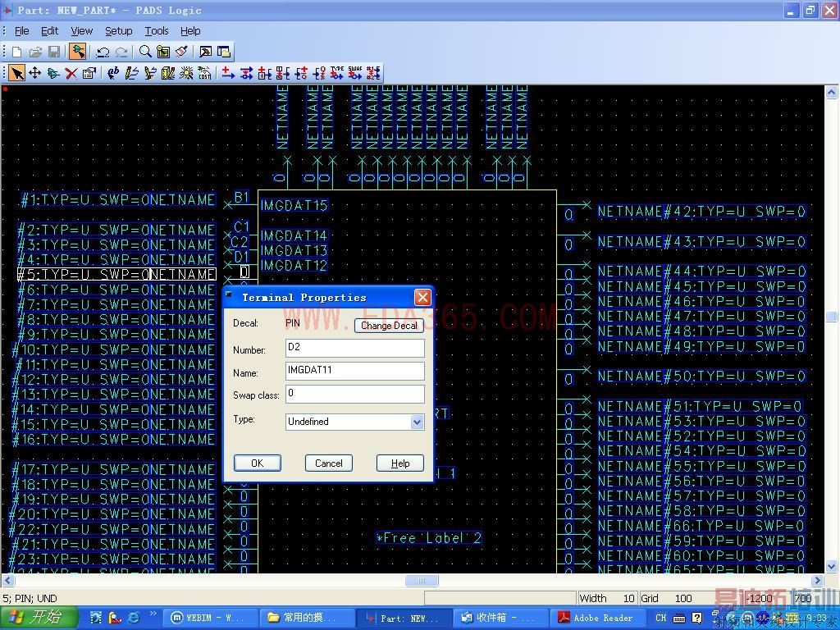Select the #42:TYP=U SWP=0 label
This screenshot has width=840, height=630.
pyautogui.click(x=734, y=212)
